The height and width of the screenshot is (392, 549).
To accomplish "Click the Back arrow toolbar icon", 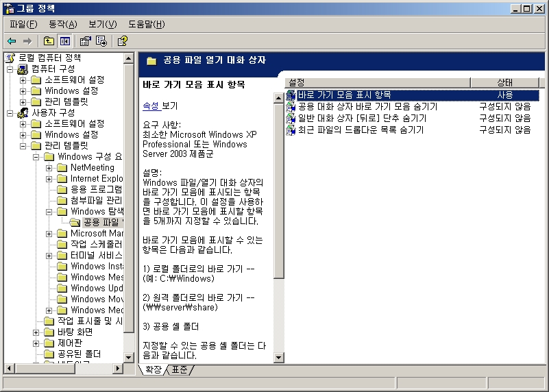I will (x=12, y=41).
